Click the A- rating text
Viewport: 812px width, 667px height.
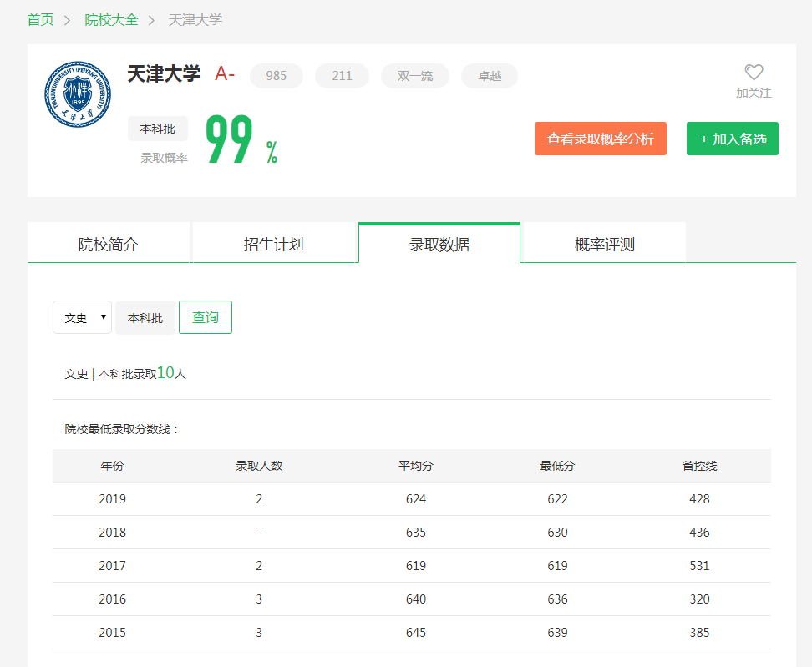pos(225,74)
